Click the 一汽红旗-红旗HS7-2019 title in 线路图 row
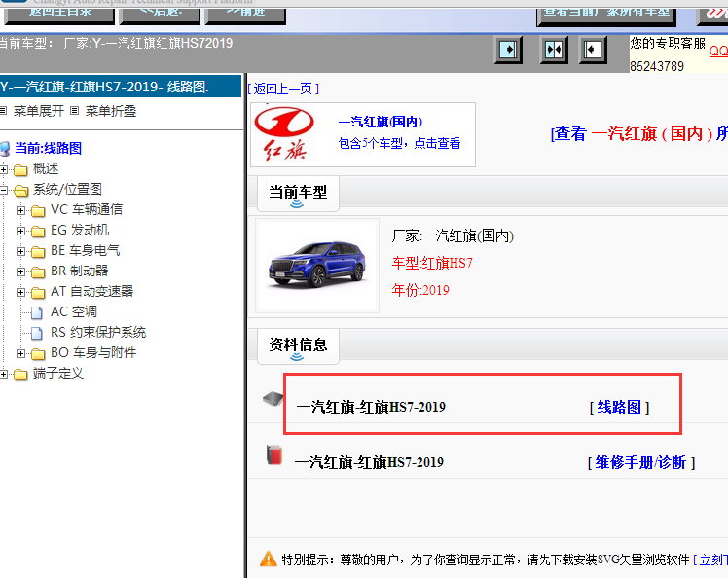 371,407
